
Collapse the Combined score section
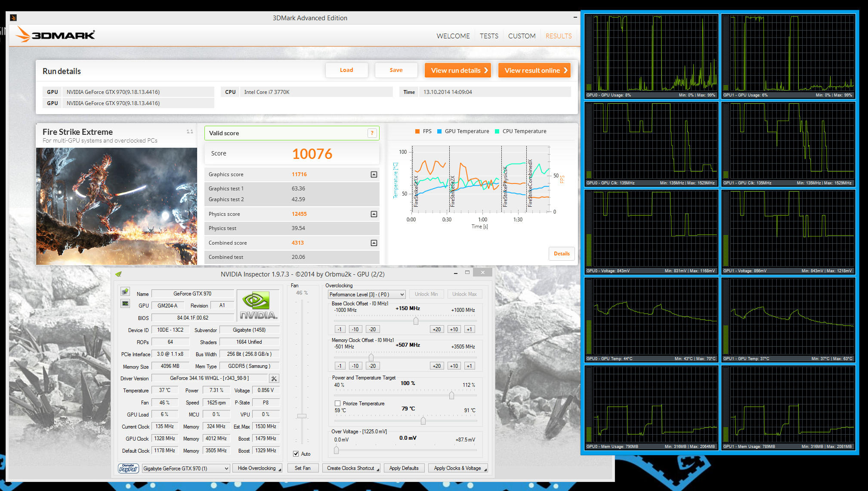coord(374,243)
